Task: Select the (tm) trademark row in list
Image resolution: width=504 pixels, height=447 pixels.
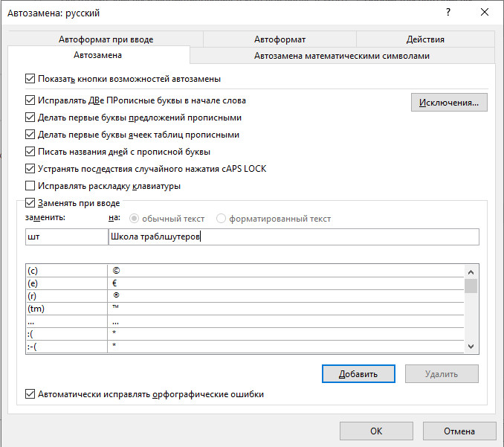Action: [66, 309]
